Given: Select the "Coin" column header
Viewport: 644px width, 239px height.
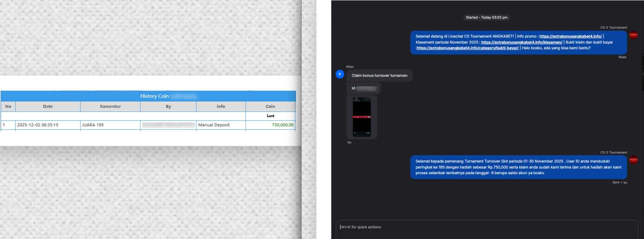Looking at the screenshot, I should [x=270, y=106].
